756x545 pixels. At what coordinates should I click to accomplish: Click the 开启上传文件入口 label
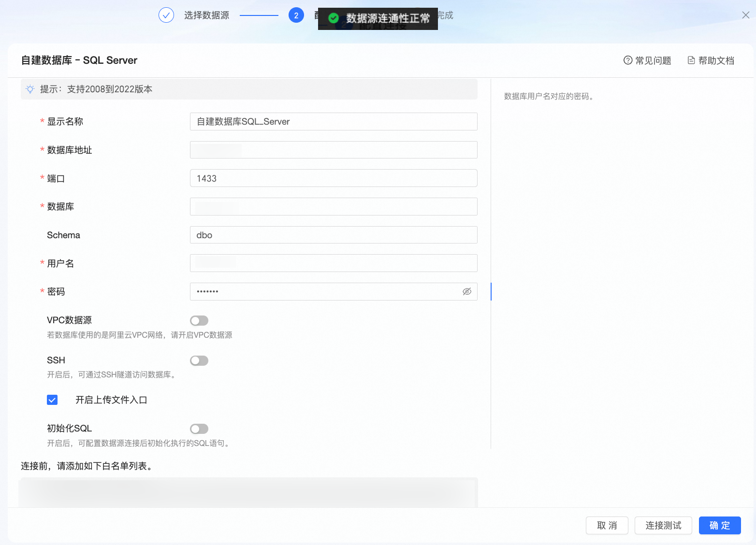[x=112, y=400]
